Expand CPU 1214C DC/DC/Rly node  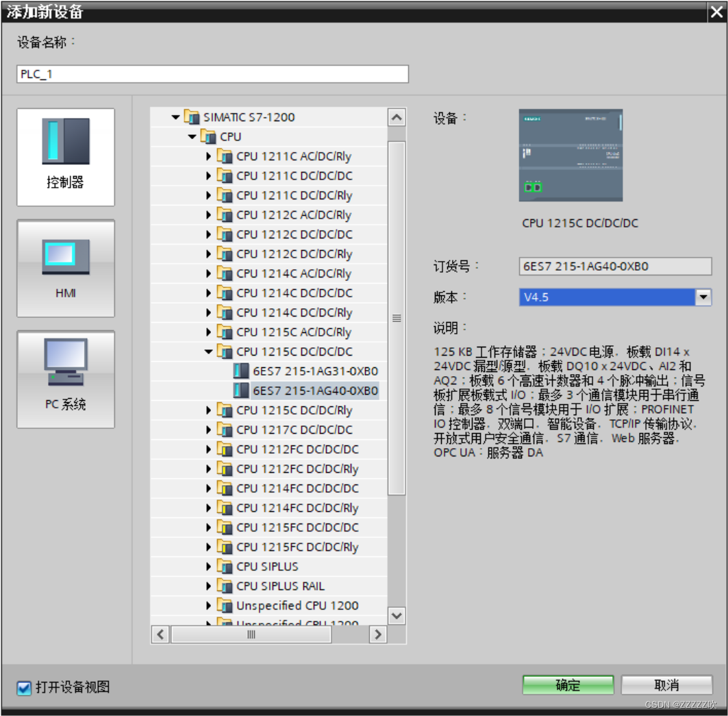click(208, 312)
